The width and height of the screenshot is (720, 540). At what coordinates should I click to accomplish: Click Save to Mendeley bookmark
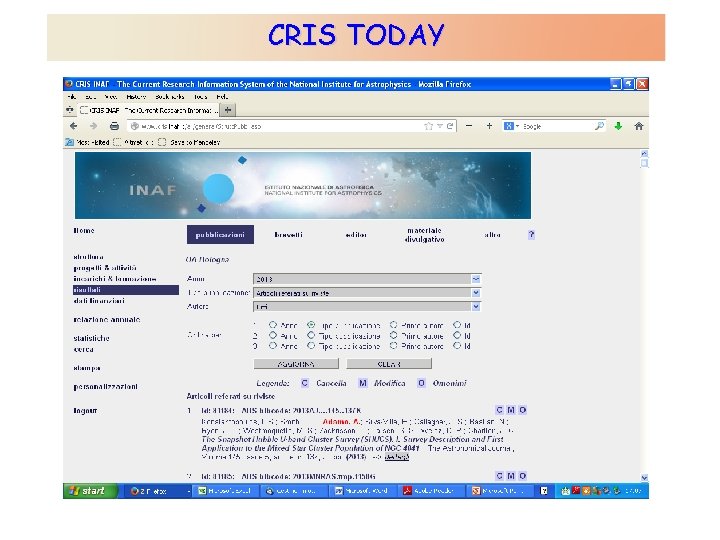click(189, 142)
